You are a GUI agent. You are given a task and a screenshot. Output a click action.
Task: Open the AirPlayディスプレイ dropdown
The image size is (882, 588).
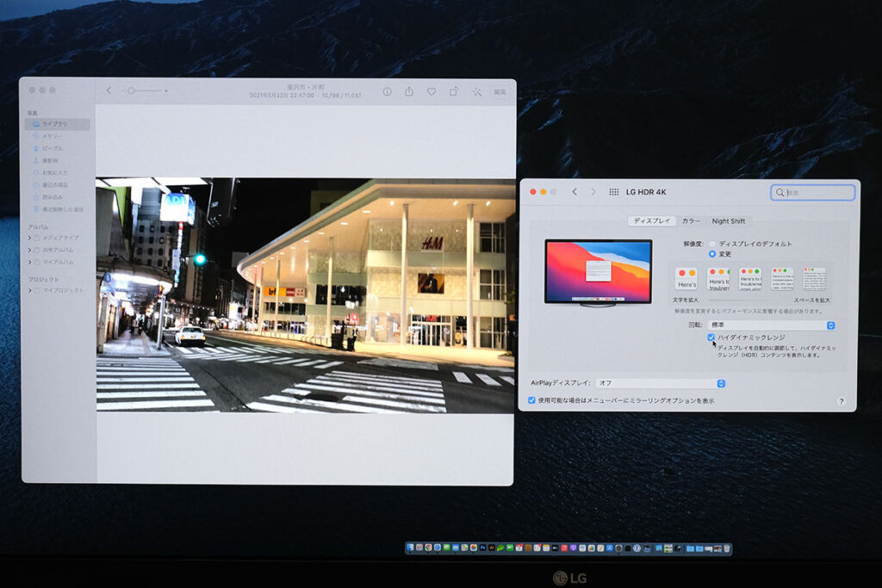point(661,383)
